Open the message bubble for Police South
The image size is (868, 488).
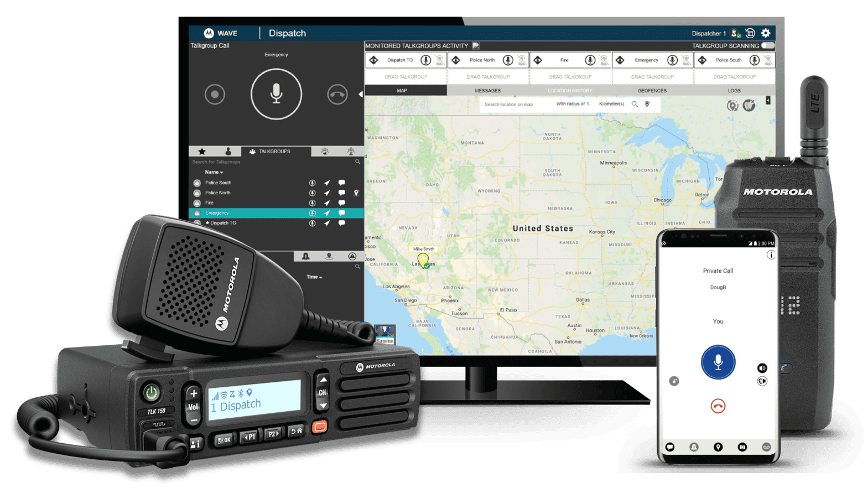click(x=341, y=183)
